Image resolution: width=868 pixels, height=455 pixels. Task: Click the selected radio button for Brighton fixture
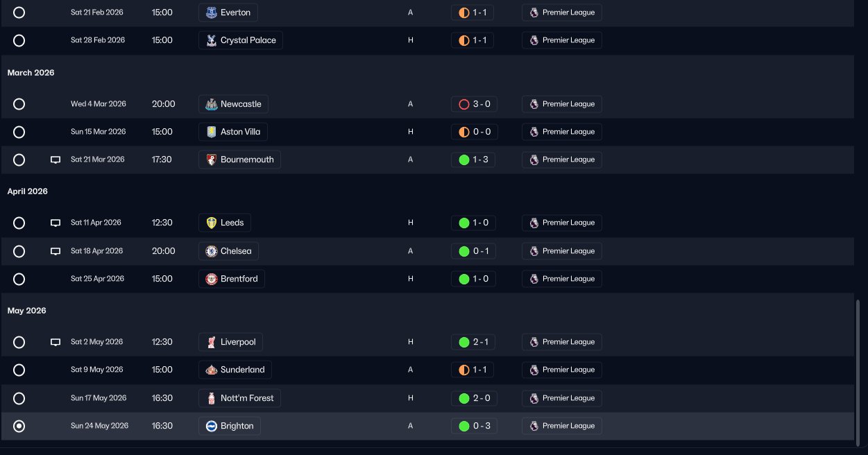click(19, 426)
